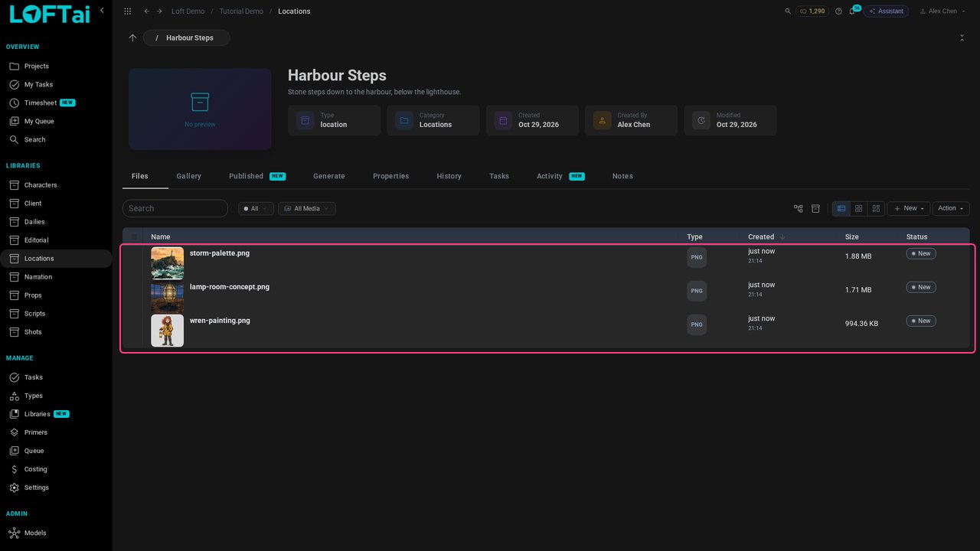Select all files with header checkbox
Image resolution: width=980 pixels, height=551 pixels.
click(135, 237)
